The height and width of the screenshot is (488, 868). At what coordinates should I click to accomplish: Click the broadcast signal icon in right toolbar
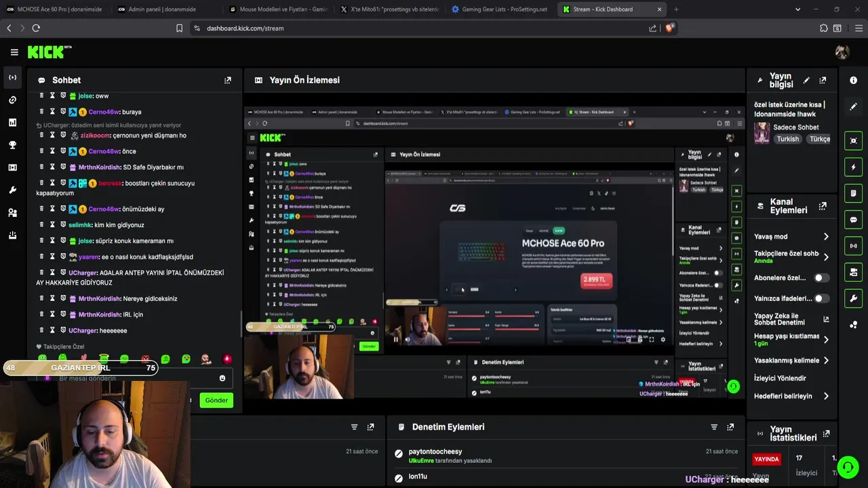tap(853, 246)
